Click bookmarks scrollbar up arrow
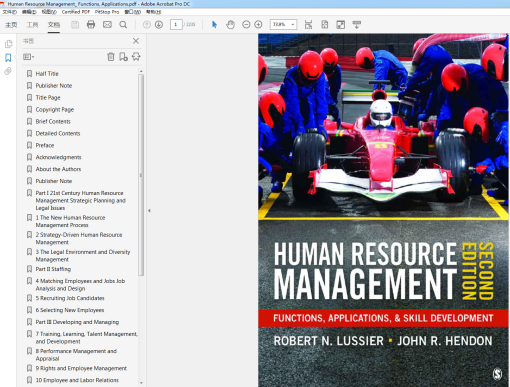510x387 pixels. (141, 71)
